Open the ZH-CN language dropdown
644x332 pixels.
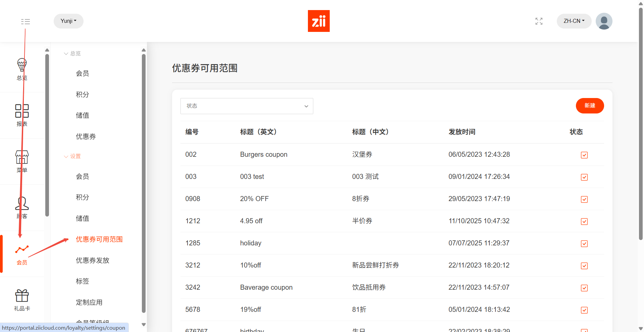point(574,21)
